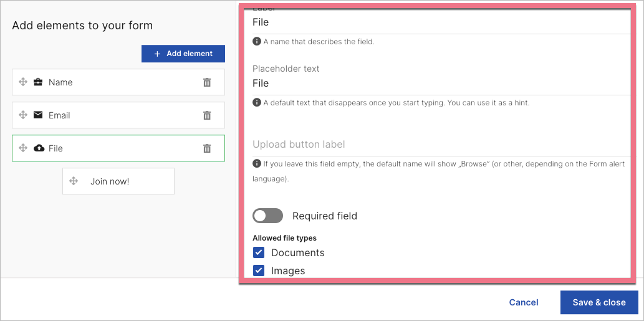The width and height of the screenshot is (644, 321).
Task: Click the info icon below Upload button label
Action: point(256,164)
